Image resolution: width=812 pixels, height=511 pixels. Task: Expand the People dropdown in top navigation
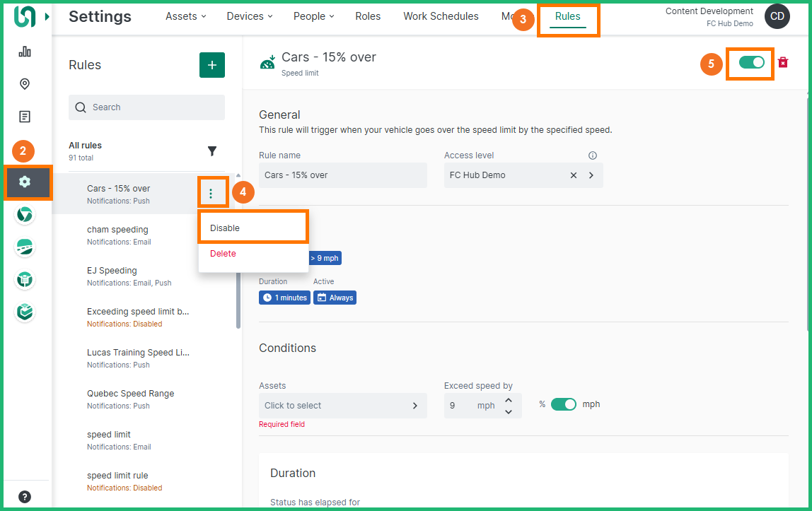coord(314,16)
